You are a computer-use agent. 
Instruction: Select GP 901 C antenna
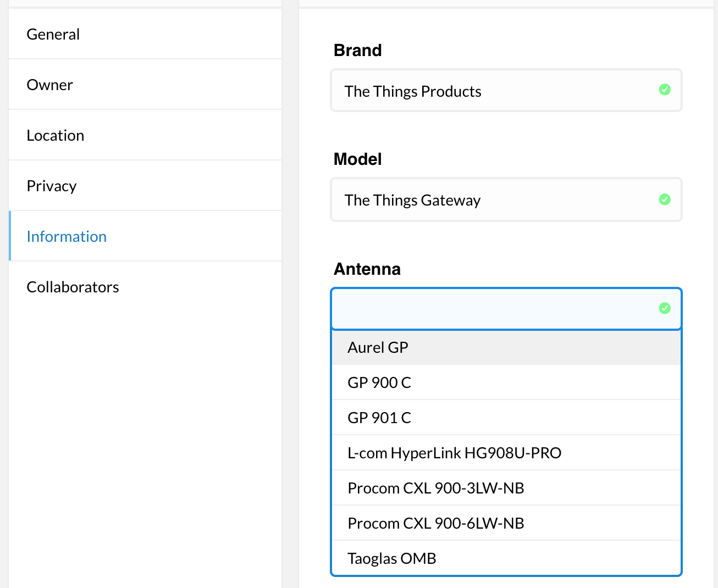pos(506,418)
